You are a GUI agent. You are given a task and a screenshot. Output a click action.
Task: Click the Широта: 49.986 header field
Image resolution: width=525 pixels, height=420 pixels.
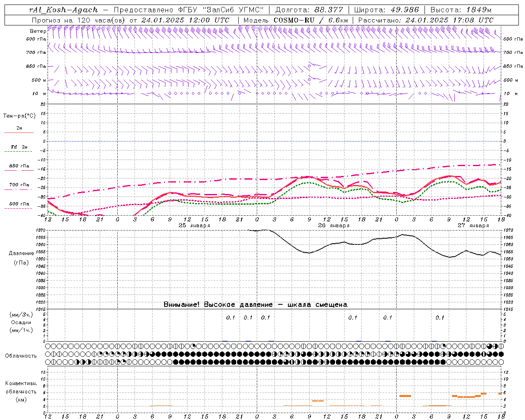tap(386, 10)
